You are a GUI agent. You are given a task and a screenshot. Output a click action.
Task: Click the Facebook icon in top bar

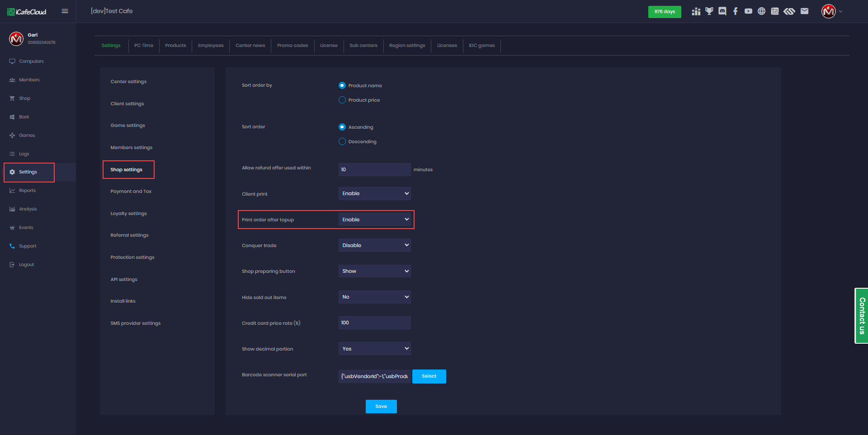tap(735, 11)
